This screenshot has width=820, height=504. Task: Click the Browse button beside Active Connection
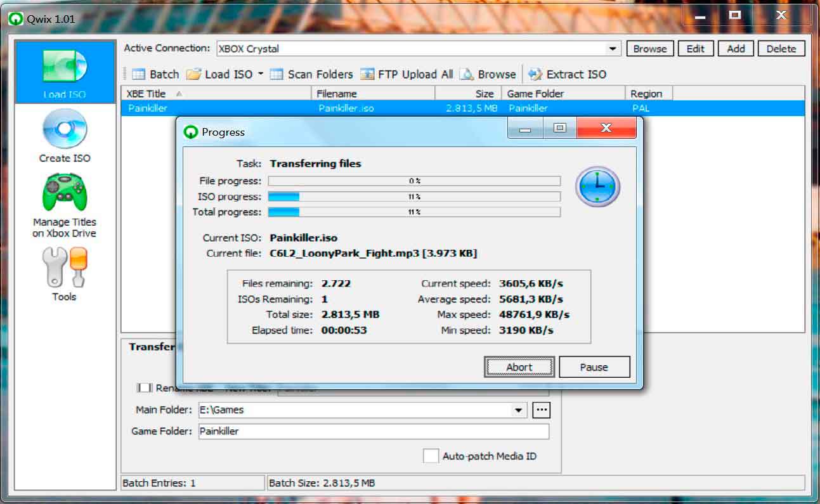coord(650,49)
